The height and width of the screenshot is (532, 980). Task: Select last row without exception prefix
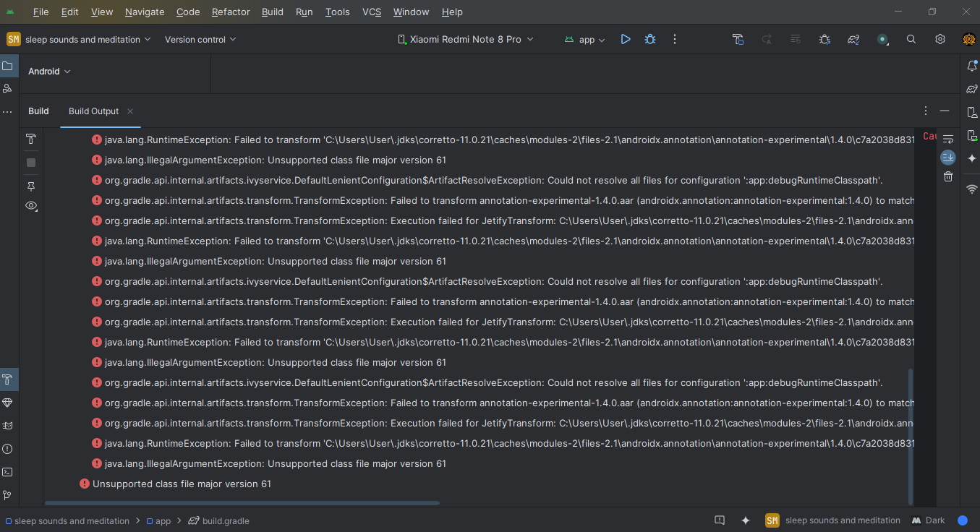coord(176,484)
